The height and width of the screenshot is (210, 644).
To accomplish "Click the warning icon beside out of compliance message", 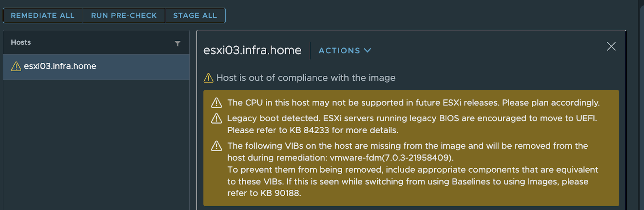I will point(208,78).
